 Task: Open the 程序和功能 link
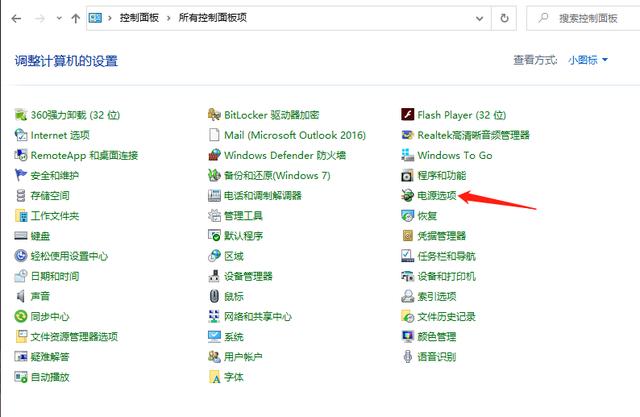(x=442, y=175)
